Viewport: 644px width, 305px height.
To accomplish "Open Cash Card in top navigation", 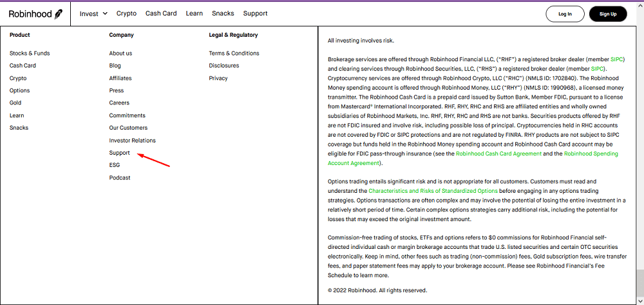I will coord(161,14).
